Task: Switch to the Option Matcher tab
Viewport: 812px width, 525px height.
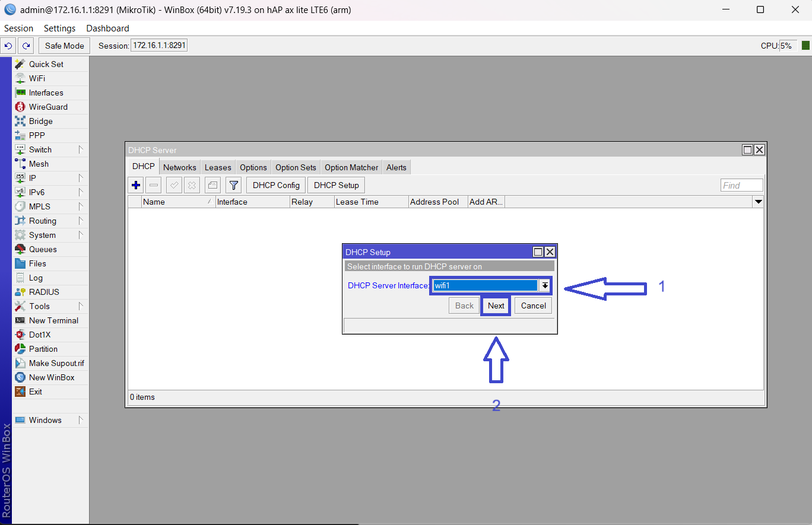Action: (351, 167)
